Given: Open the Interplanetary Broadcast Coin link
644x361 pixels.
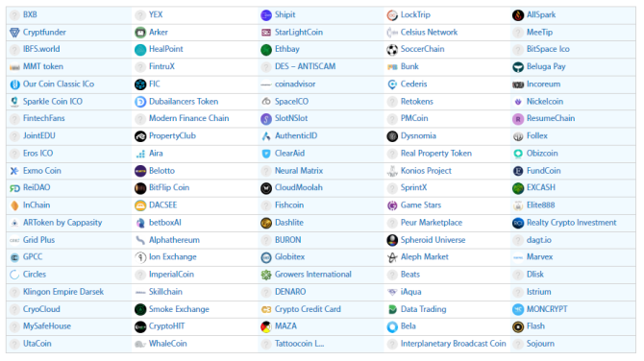Looking at the screenshot, I should (453, 344).
